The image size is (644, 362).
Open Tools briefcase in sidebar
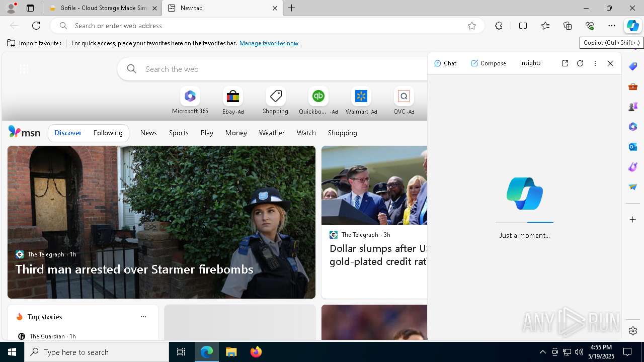633,86
